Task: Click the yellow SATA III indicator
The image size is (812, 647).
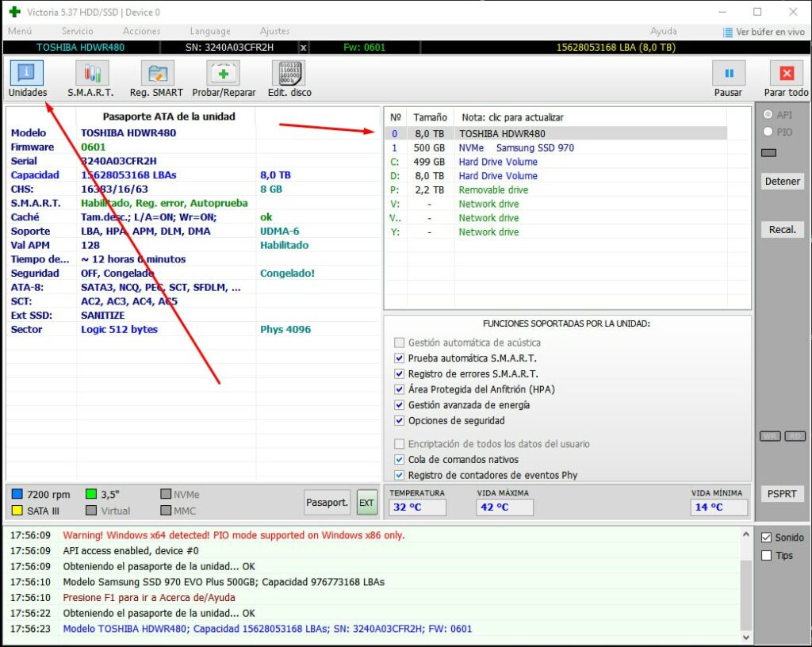Action: (17, 511)
